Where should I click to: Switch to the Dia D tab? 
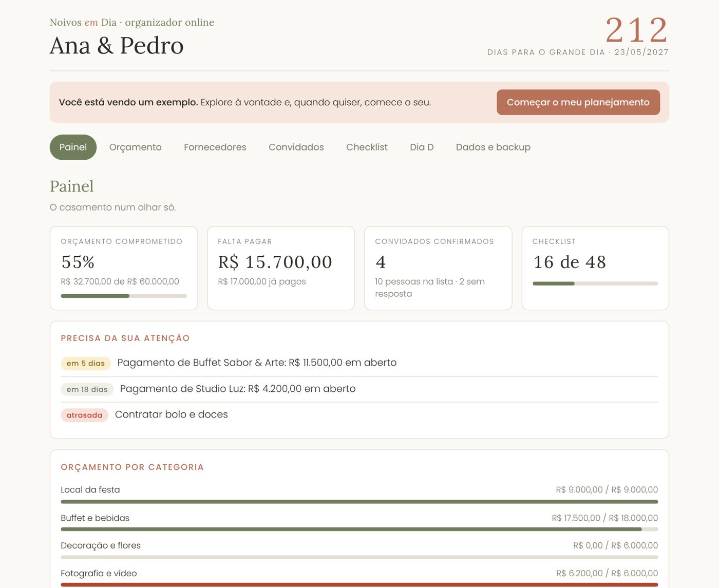(x=422, y=147)
